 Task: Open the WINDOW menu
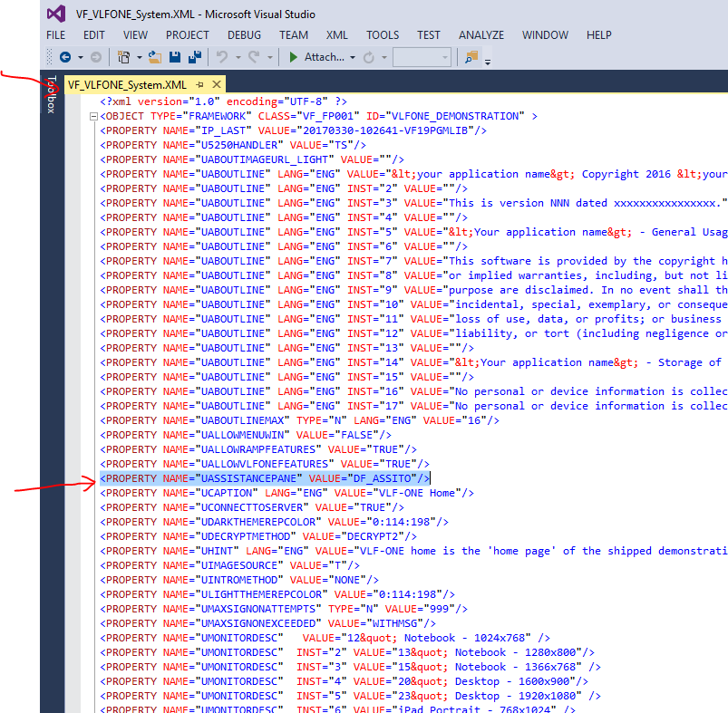[545, 35]
